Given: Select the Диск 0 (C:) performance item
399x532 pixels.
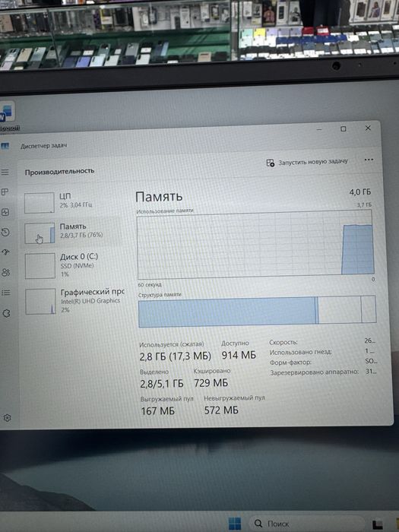Looking at the screenshot, I should click(x=73, y=266).
